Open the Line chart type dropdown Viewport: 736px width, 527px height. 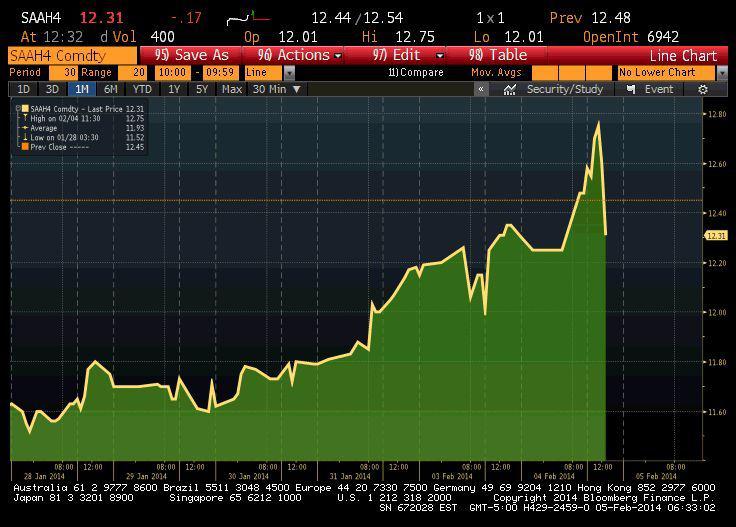289,73
